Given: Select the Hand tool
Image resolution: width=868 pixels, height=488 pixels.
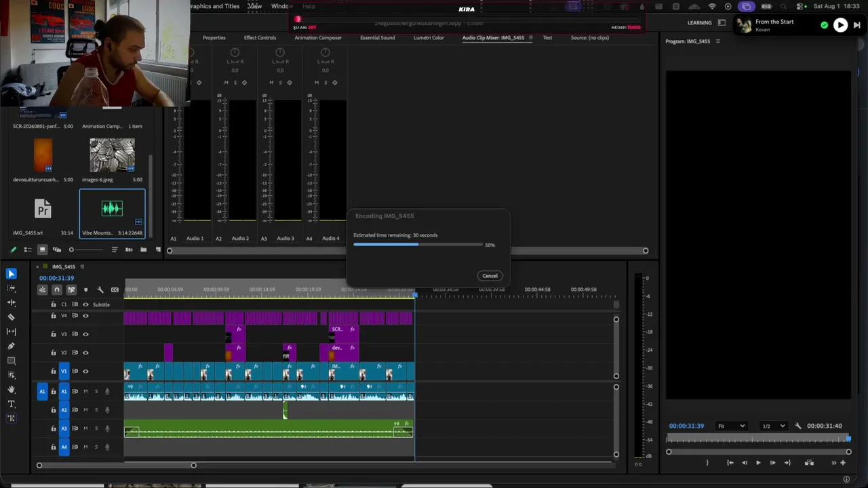Looking at the screenshot, I should point(12,390).
